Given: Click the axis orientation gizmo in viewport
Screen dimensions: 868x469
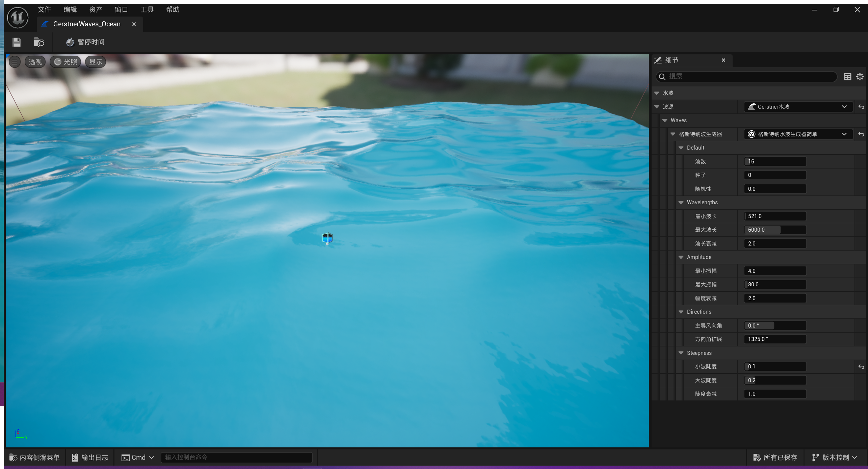Looking at the screenshot, I should coord(21,434).
